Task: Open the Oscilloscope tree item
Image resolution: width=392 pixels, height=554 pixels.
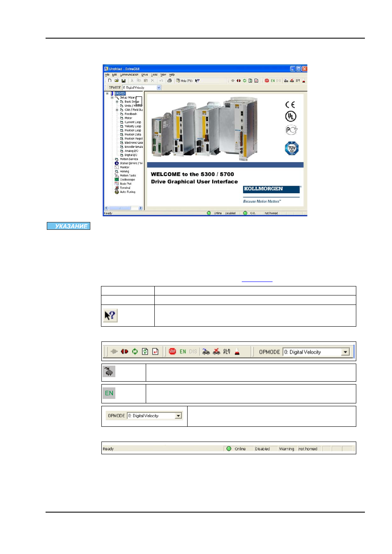Action: click(127, 180)
